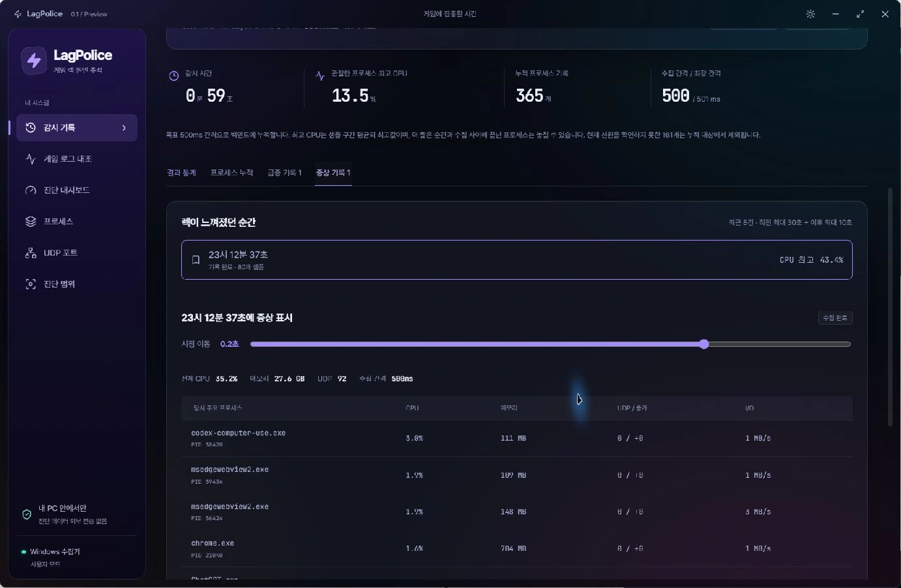Click the 수집 완료 button
Screen dimensions: 901x588
tap(835, 317)
